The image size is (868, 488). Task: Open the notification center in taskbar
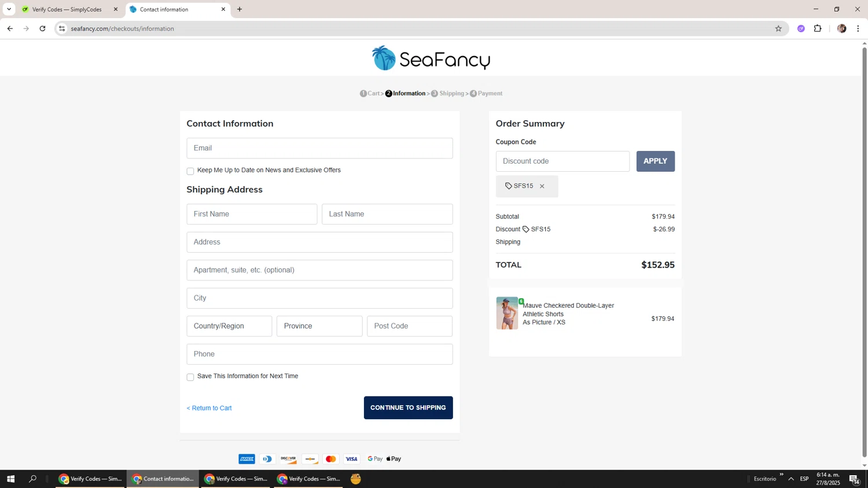click(x=854, y=479)
